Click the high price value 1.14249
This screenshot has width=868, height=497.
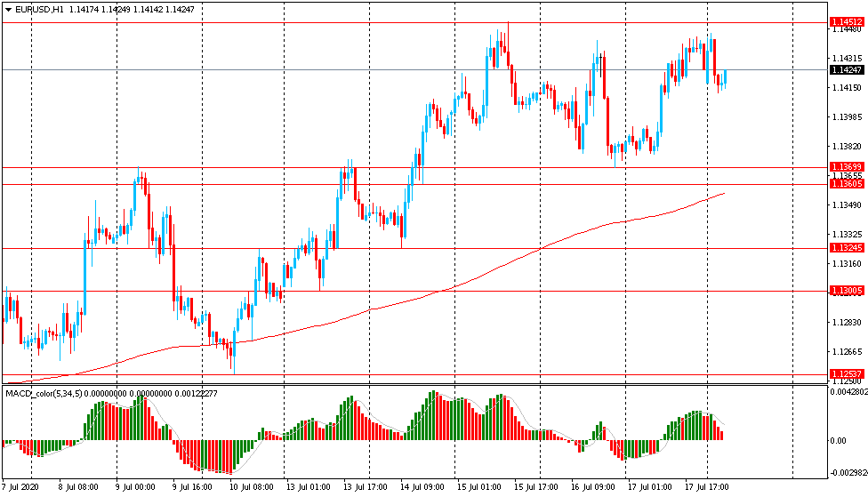click(116, 10)
